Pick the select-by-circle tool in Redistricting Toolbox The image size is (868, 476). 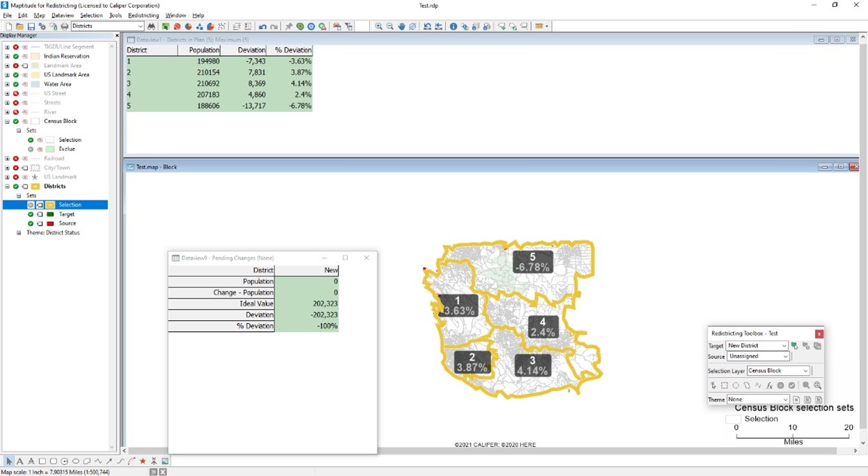(x=736, y=386)
